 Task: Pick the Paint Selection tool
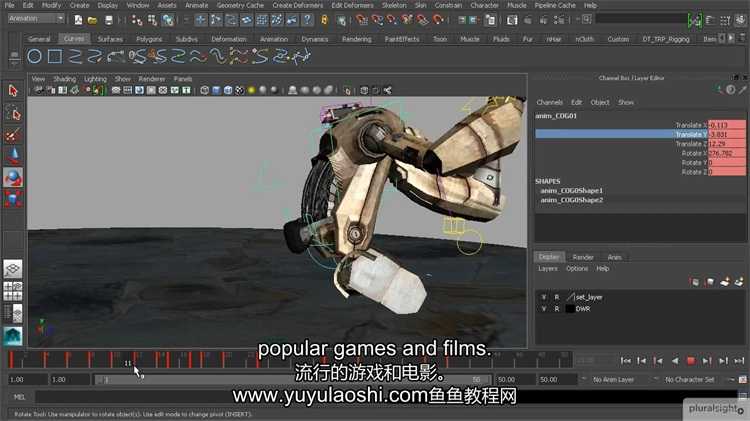[13, 135]
